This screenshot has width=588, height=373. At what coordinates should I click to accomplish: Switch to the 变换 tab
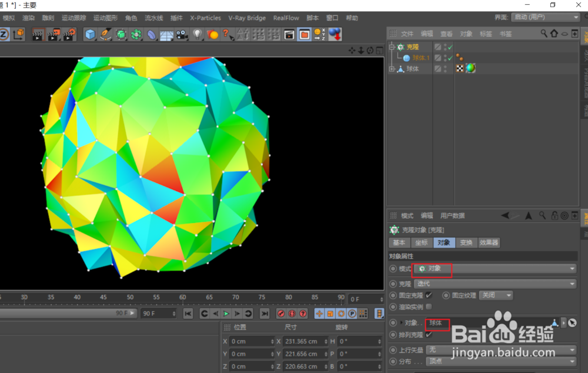tap(466, 243)
